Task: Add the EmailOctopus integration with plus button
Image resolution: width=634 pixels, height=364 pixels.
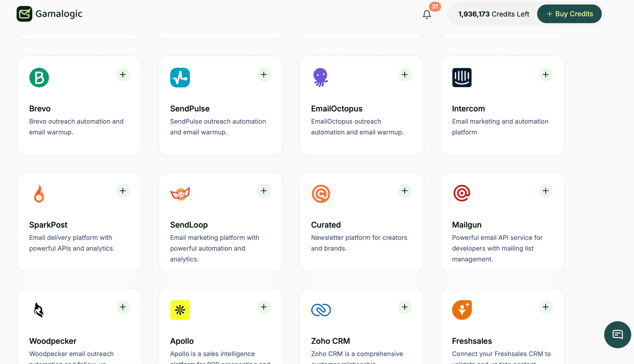Action: [x=405, y=74]
